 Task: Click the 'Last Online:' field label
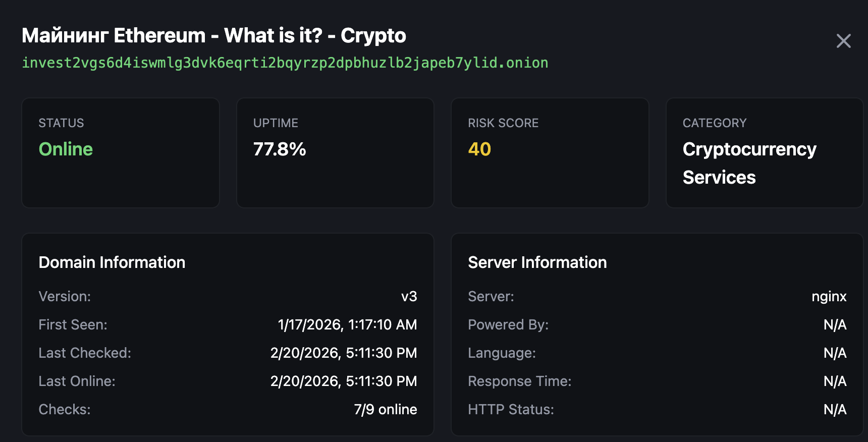[x=77, y=381]
